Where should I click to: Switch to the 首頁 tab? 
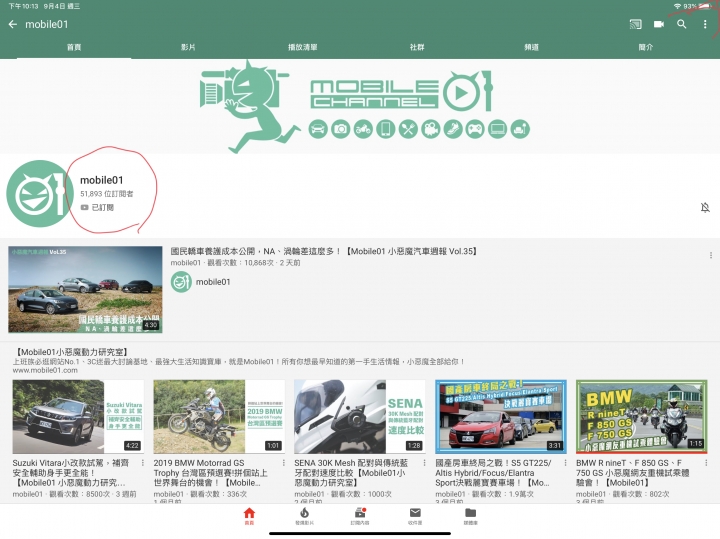pos(74,47)
